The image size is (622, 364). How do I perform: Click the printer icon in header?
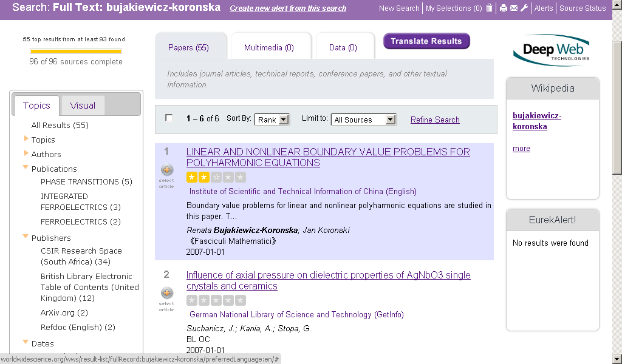pyautogui.click(x=503, y=8)
